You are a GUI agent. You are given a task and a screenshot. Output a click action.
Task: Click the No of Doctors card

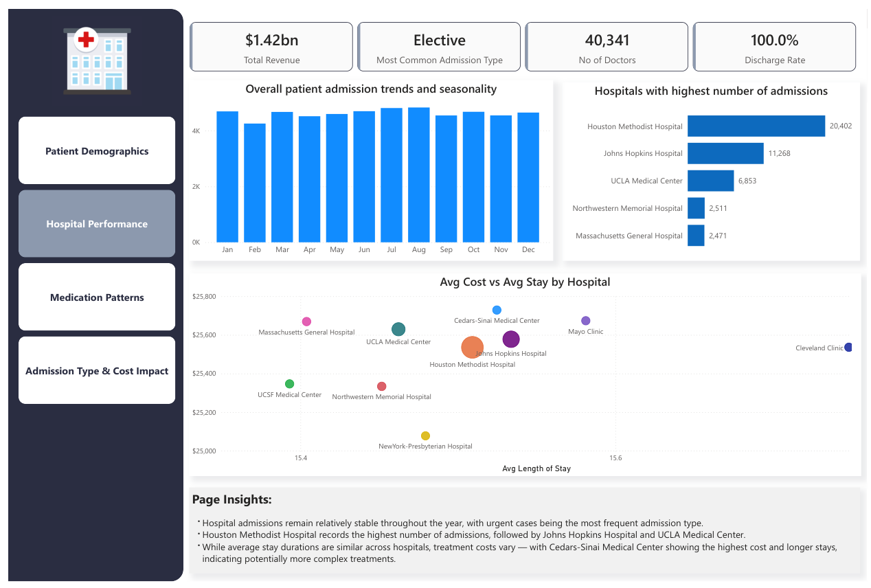pyautogui.click(x=607, y=47)
